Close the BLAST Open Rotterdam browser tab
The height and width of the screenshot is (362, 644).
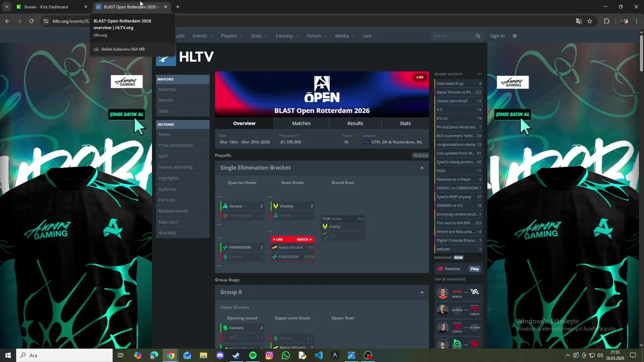click(x=166, y=7)
